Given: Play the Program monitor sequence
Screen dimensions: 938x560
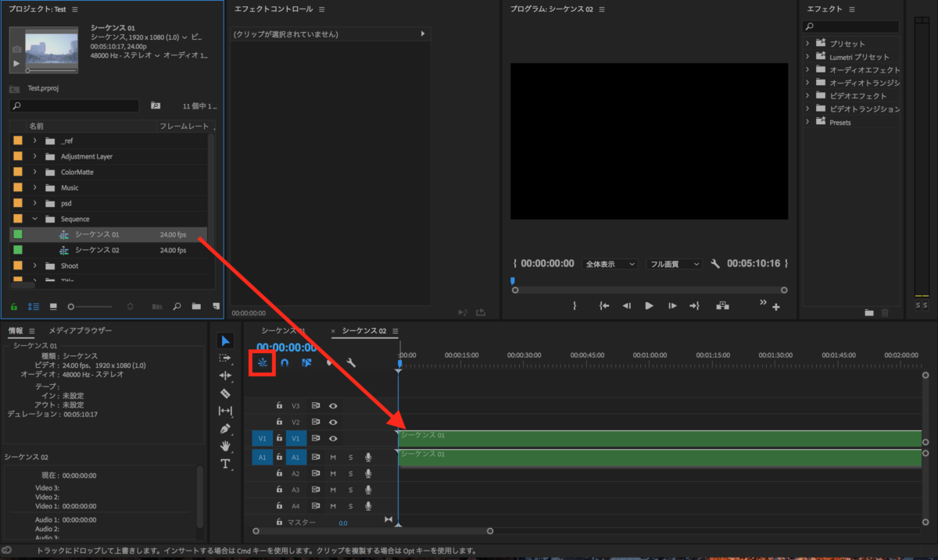Looking at the screenshot, I should 649,306.
